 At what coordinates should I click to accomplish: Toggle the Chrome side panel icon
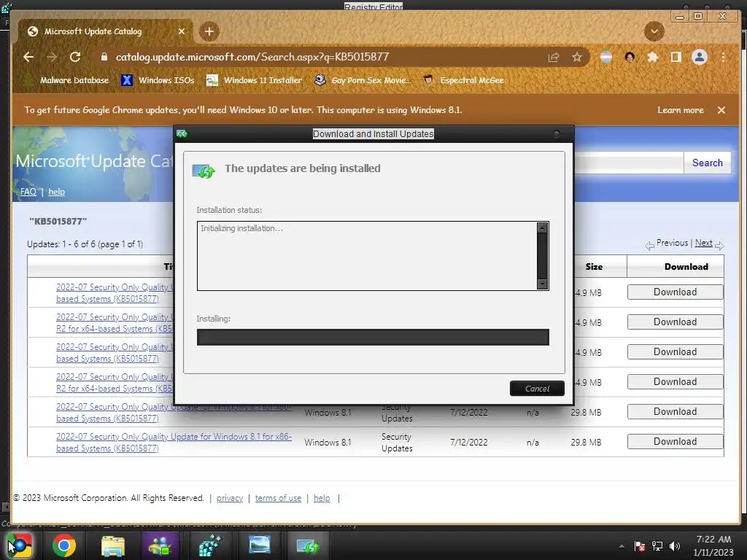(x=676, y=58)
